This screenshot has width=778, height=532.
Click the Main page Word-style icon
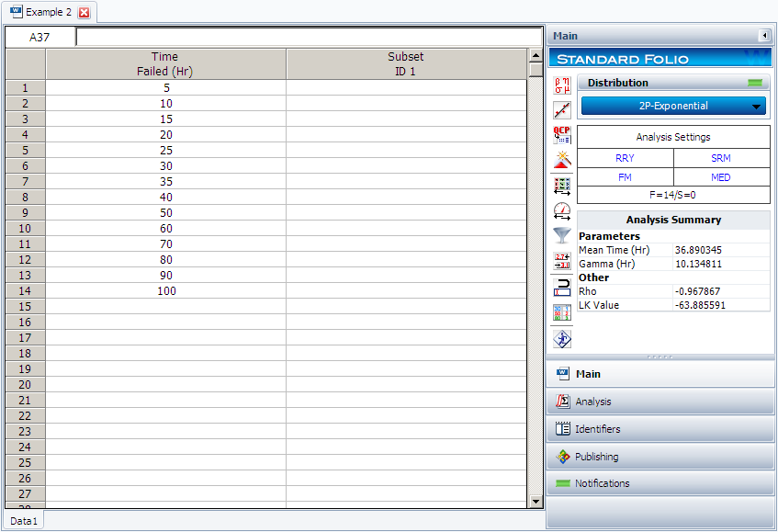[x=563, y=374]
